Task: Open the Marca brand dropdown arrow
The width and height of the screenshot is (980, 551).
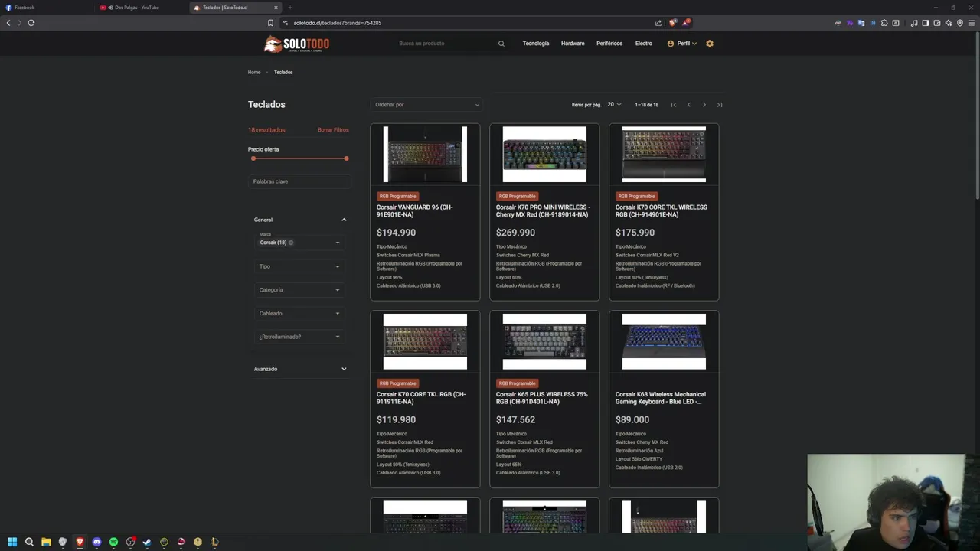Action: [337, 243]
